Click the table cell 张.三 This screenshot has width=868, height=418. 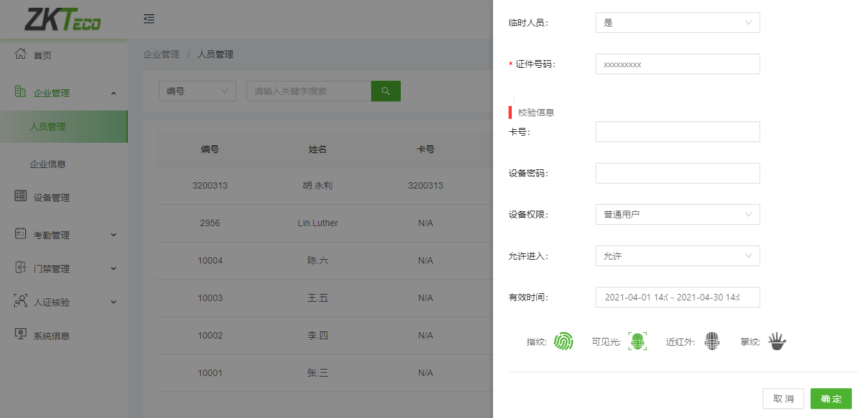[318, 373]
